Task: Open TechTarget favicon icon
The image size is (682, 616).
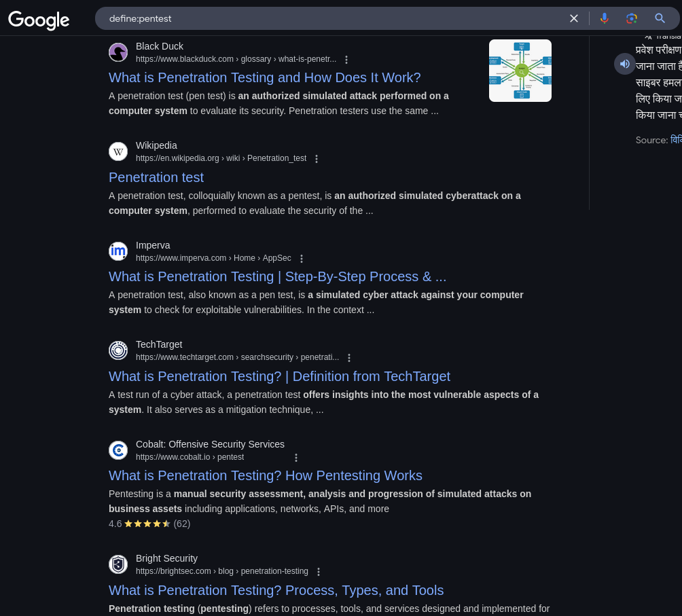Action: [x=118, y=350]
